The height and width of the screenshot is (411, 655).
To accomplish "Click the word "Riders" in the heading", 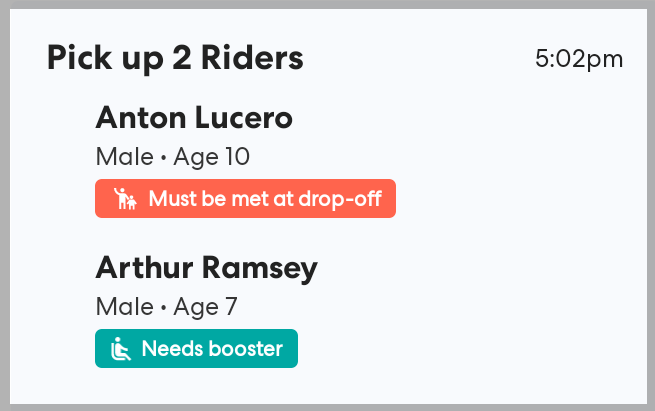I will click(x=251, y=58).
